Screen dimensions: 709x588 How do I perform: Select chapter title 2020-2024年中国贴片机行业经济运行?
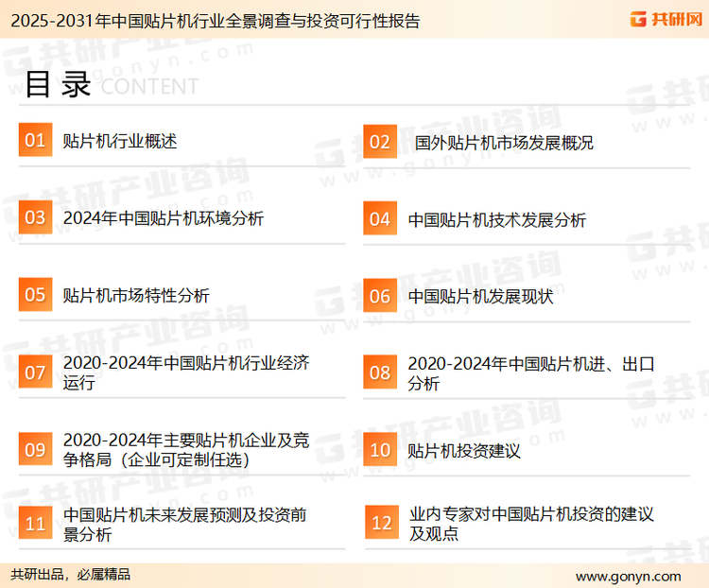pos(186,372)
